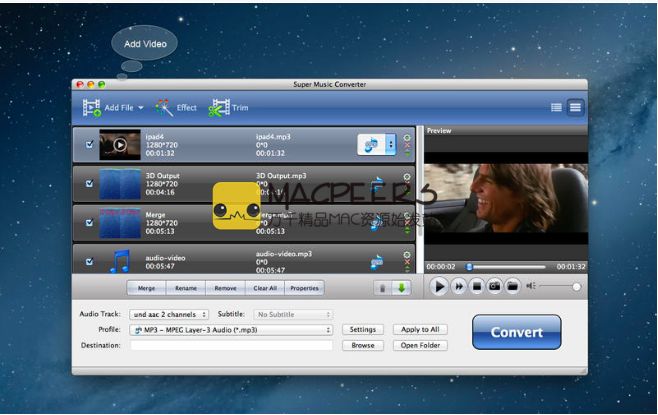Expand the Add File dropdown arrow
Viewport: 658px width, 415px height.
point(141,108)
